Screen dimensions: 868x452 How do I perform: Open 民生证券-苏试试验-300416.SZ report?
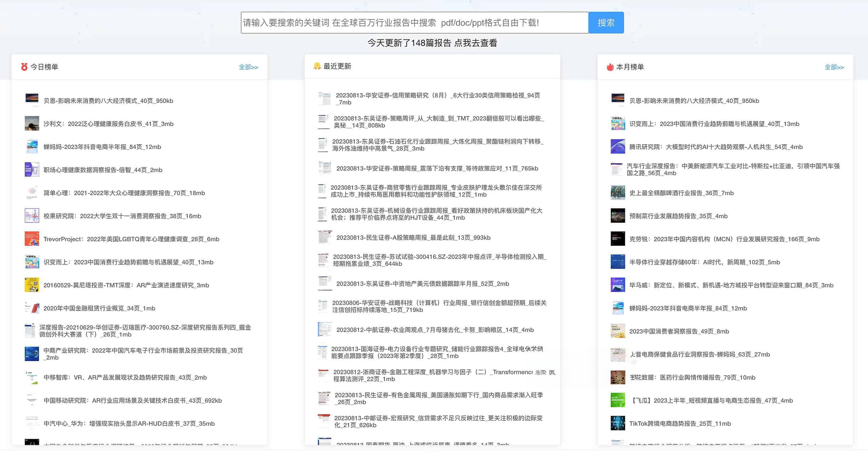[440, 260]
